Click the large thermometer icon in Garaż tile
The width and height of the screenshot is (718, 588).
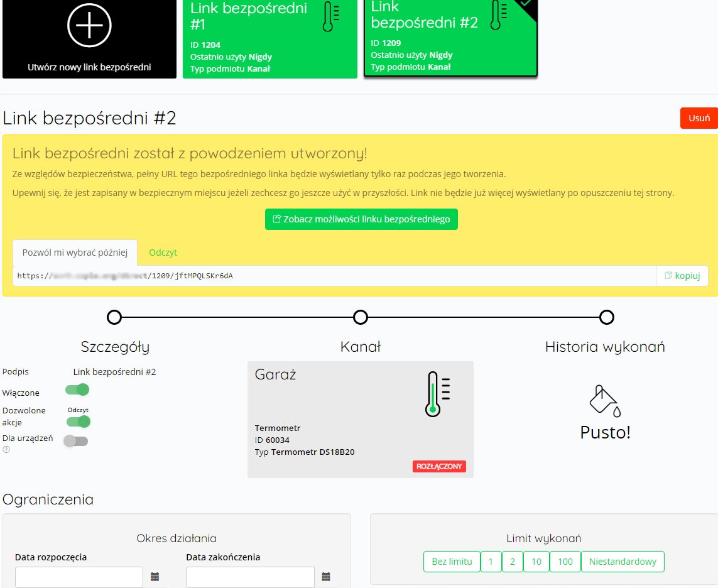coord(438,394)
